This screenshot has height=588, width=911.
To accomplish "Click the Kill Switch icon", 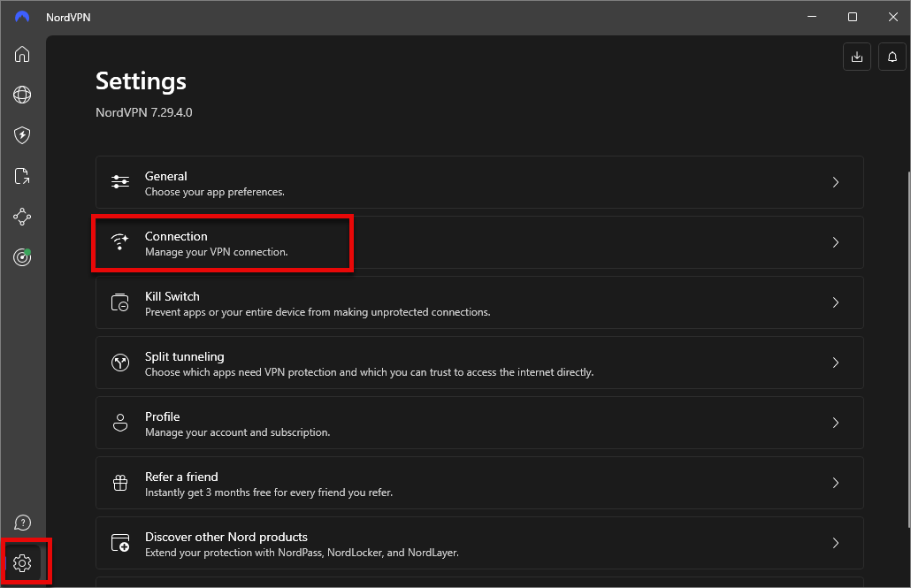I will 120,302.
